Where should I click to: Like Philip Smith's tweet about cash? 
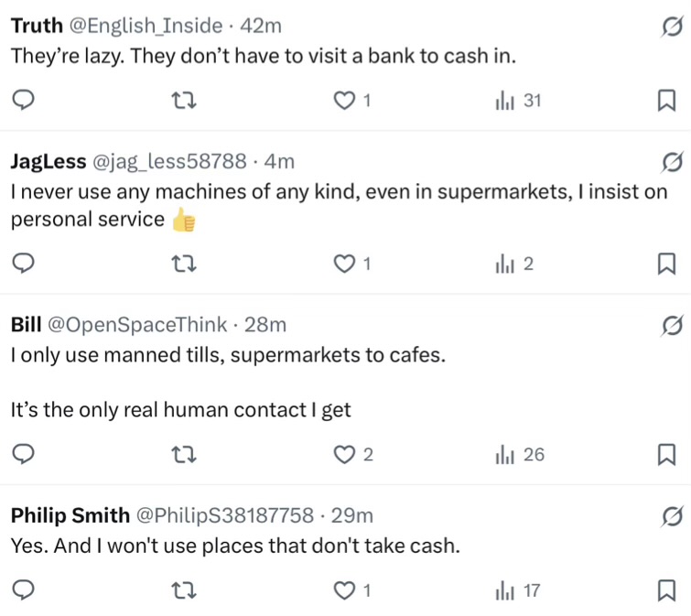tap(346, 591)
